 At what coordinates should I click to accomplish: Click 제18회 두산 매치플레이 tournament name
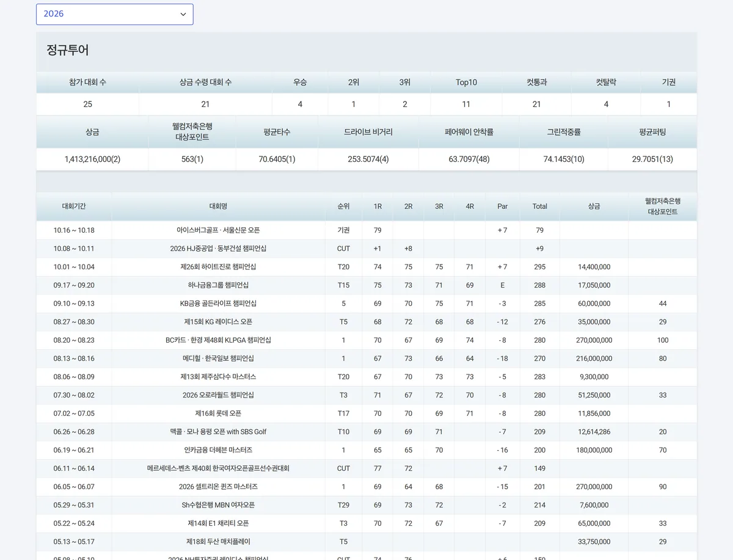218,542
